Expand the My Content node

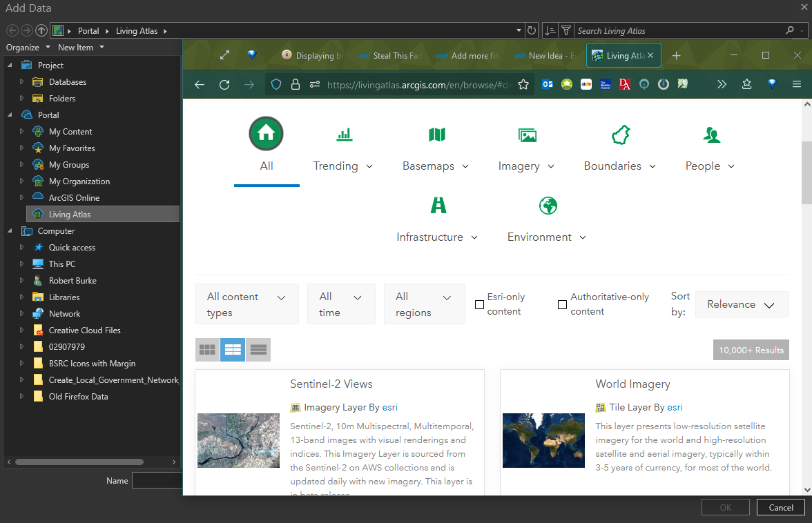point(21,131)
